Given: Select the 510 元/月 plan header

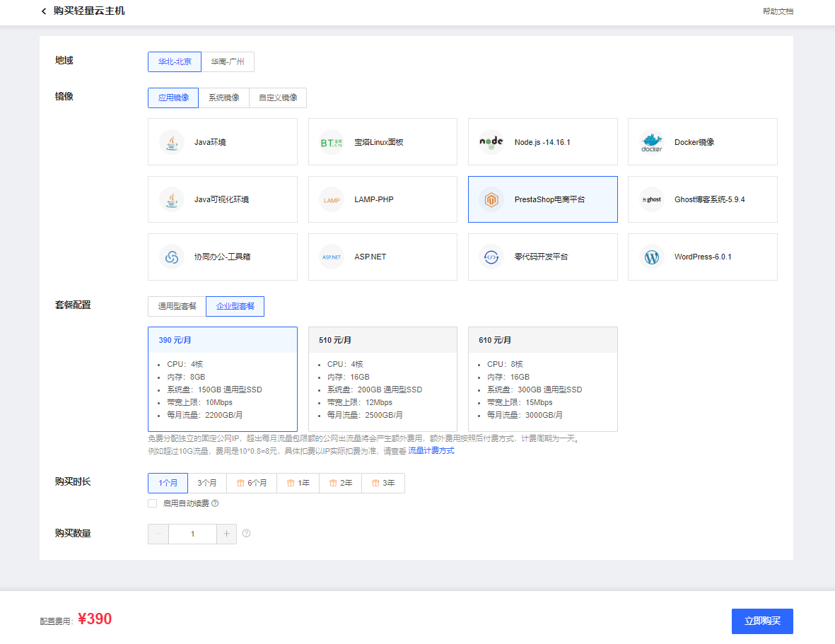Looking at the screenshot, I should (383, 340).
